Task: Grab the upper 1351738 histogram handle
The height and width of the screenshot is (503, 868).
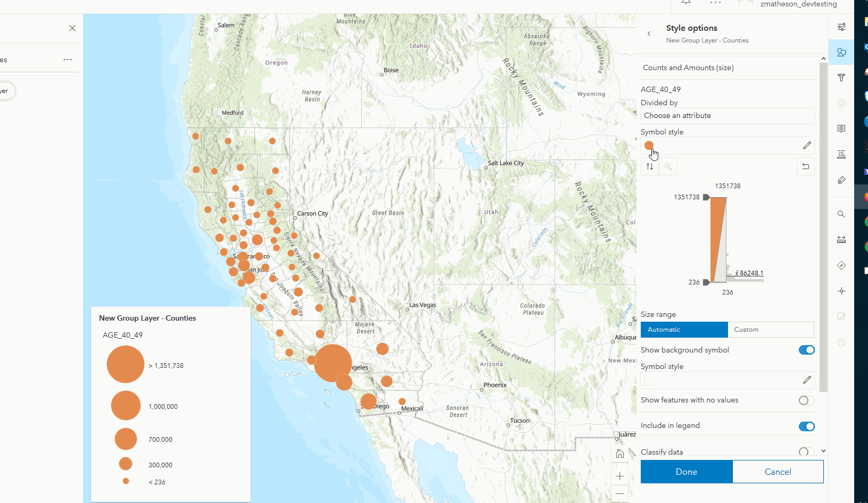Action: pos(706,197)
